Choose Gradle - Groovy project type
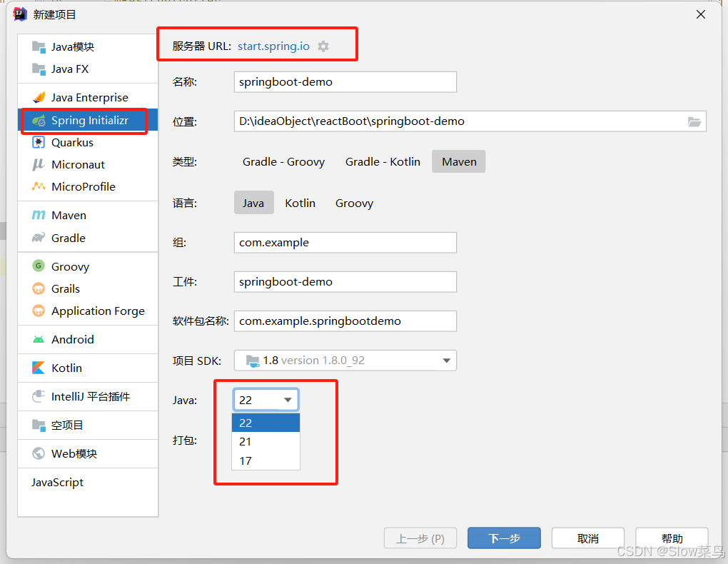This screenshot has height=564, width=728. 283,161
